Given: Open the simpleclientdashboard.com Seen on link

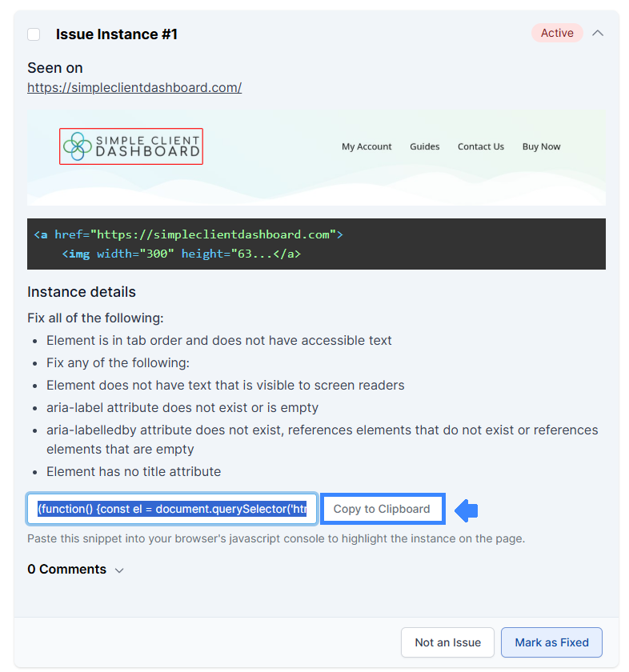Looking at the screenshot, I should [134, 87].
